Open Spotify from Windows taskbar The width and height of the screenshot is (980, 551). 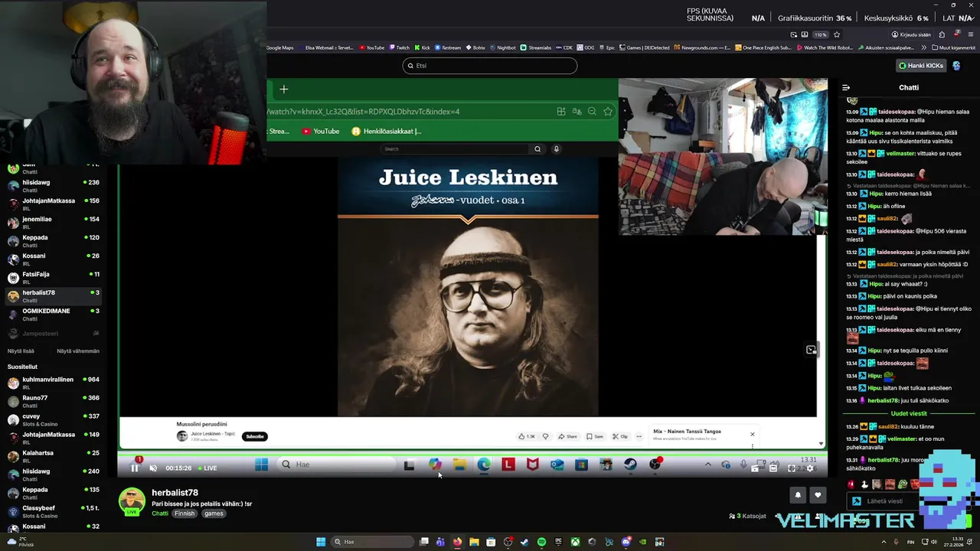tap(541, 542)
